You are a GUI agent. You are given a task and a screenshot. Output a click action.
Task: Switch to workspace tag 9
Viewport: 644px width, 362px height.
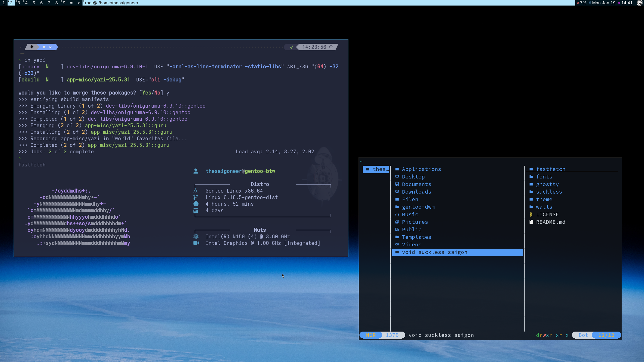(64, 3)
